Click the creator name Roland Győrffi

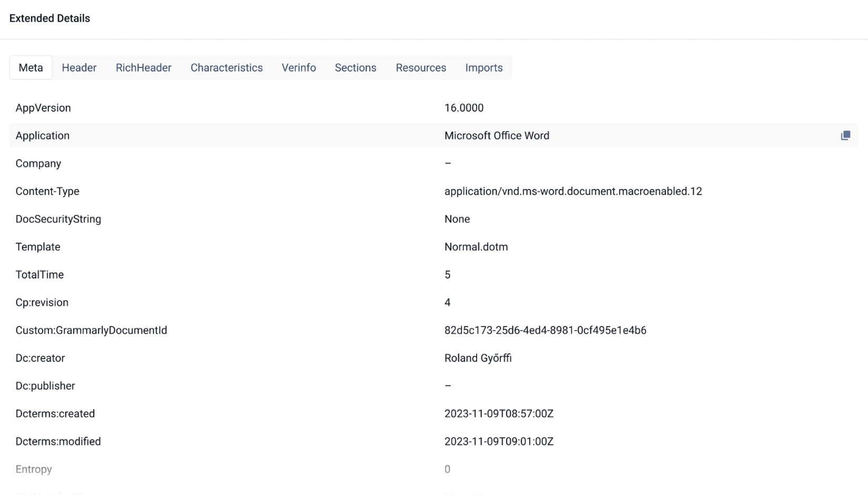point(478,359)
